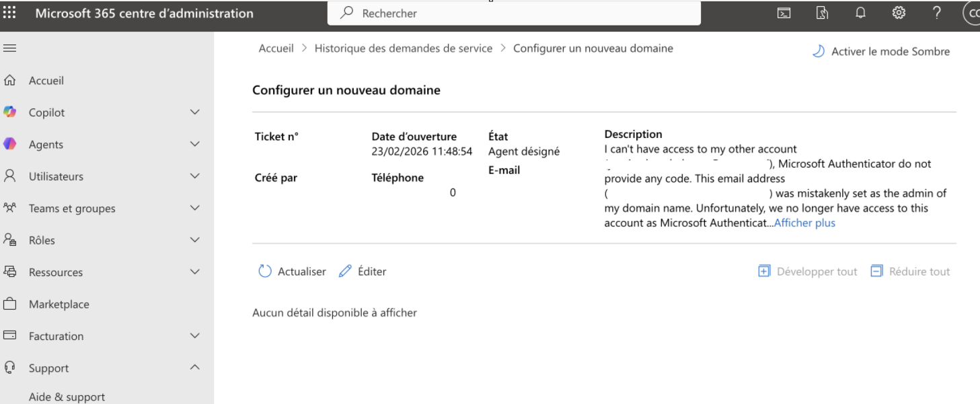Click the Réduire tout minus icon

tap(876, 271)
